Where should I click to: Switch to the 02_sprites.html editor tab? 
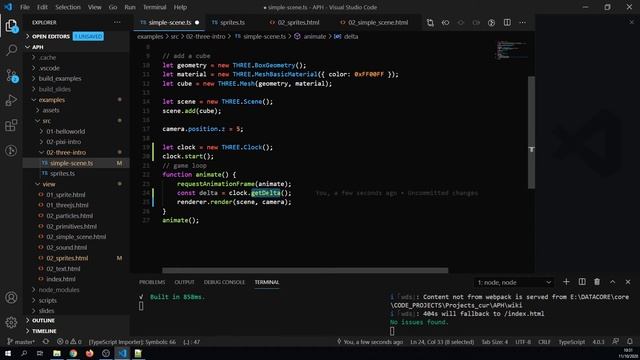[x=298, y=22]
